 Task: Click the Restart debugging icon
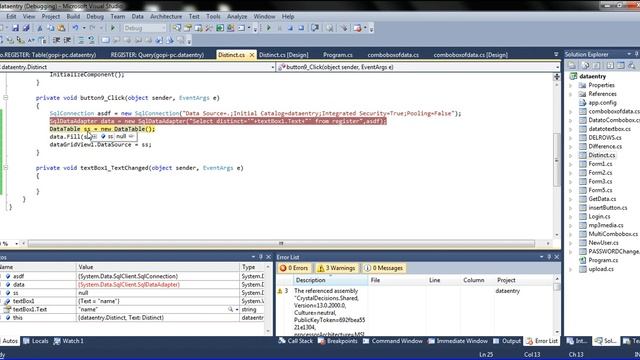[x=301, y=28]
